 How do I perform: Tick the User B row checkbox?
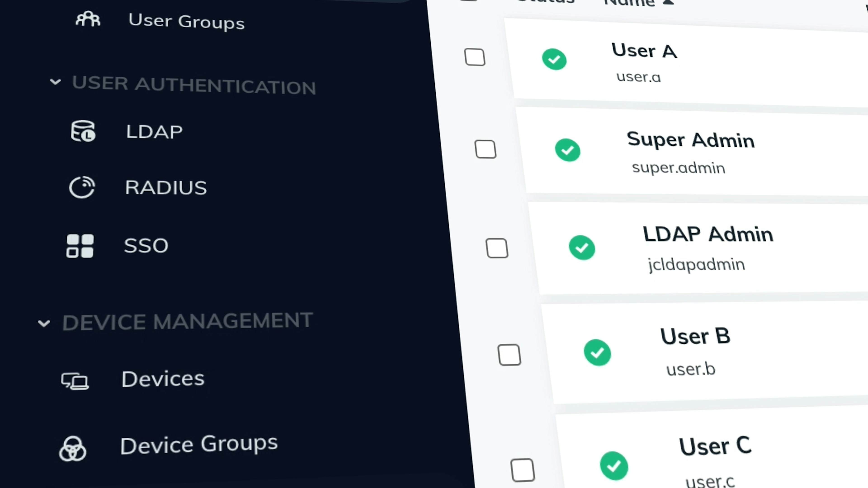tap(509, 355)
